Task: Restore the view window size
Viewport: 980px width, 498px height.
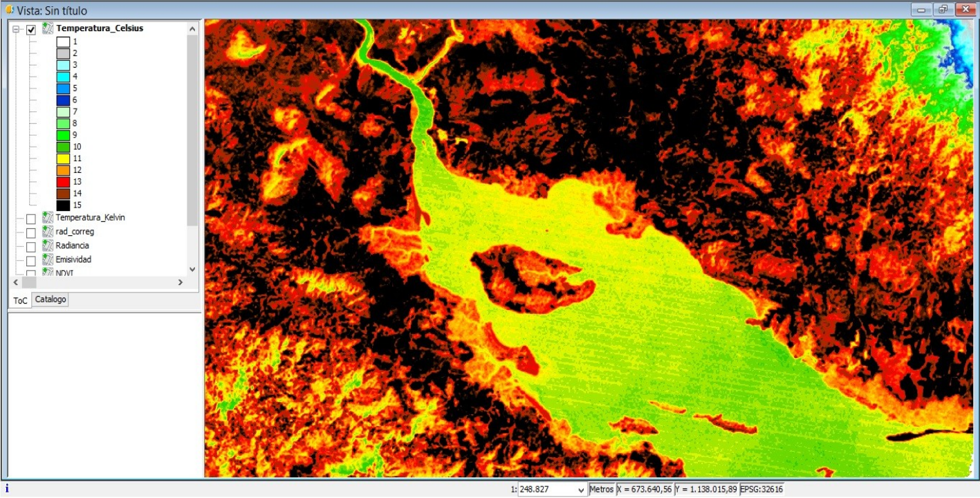Action: tap(942, 10)
